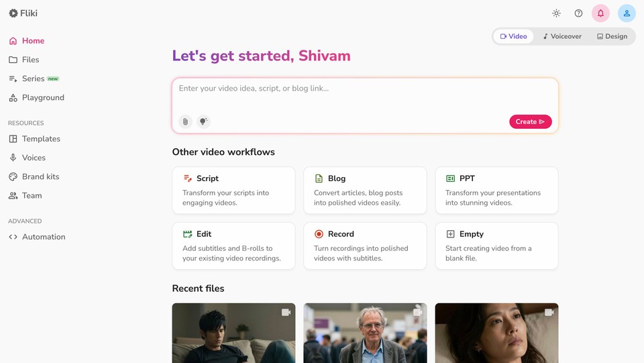The height and width of the screenshot is (363, 644).
Task: Go to Playground in sidebar
Action: click(43, 97)
